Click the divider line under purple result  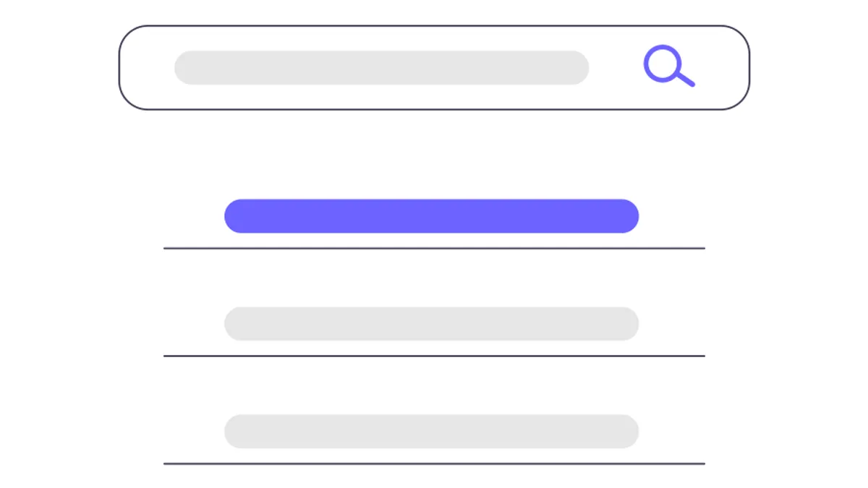pyautogui.click(x=434, y=248)
